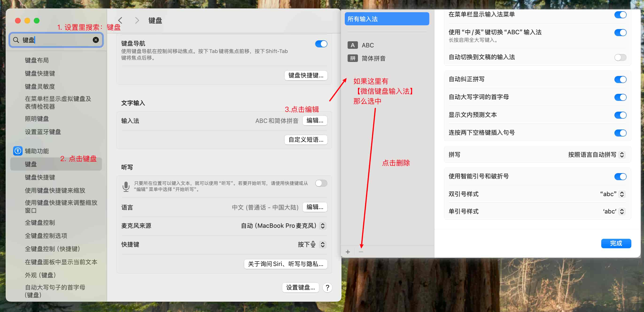Click 编辑 button next to 输入法
644x312 pixels.
pyautogui.click(x=315, y=121)
